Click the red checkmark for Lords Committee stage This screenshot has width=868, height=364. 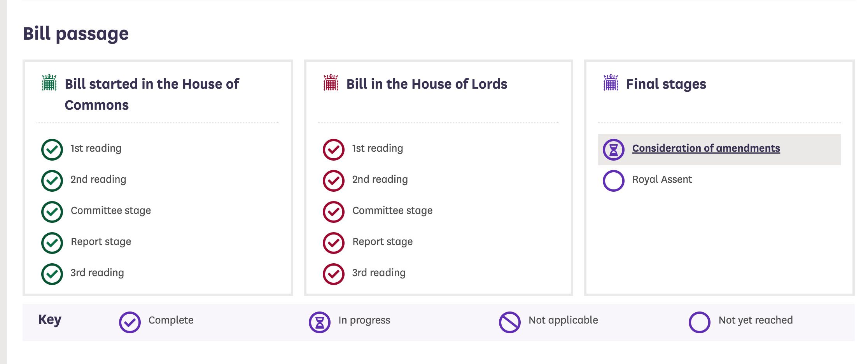(334, 212)
